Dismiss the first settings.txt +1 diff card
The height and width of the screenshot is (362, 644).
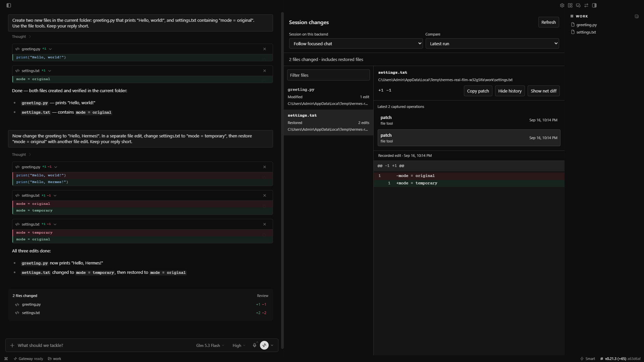(x=265, y=71)
